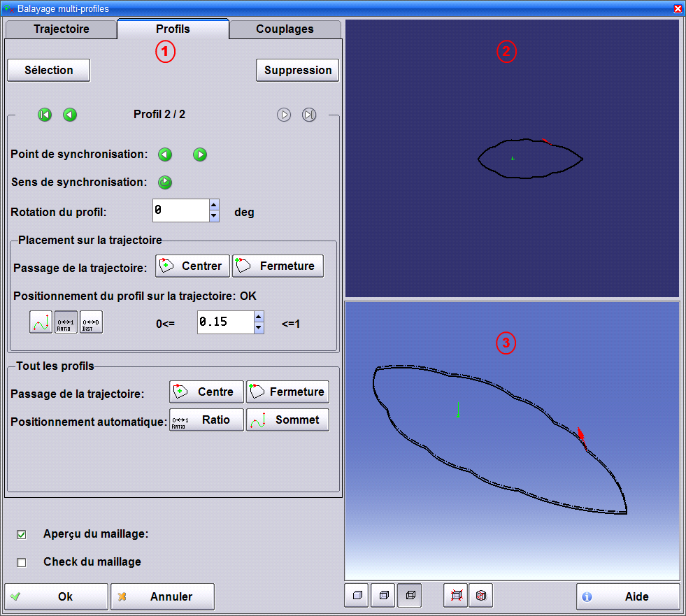Go to the first profile
686x616 pixels.
point(45,115)
